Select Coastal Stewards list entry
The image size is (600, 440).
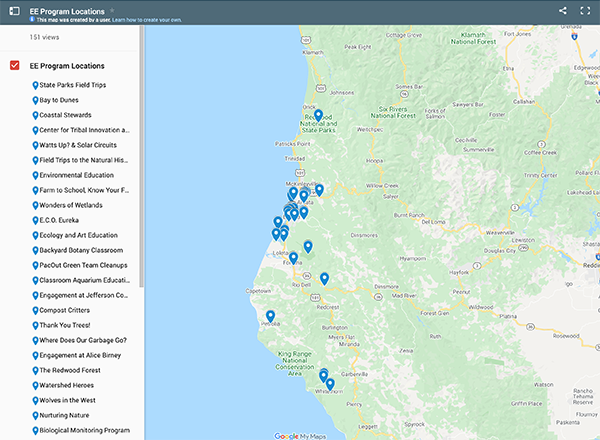click(65, 115)
